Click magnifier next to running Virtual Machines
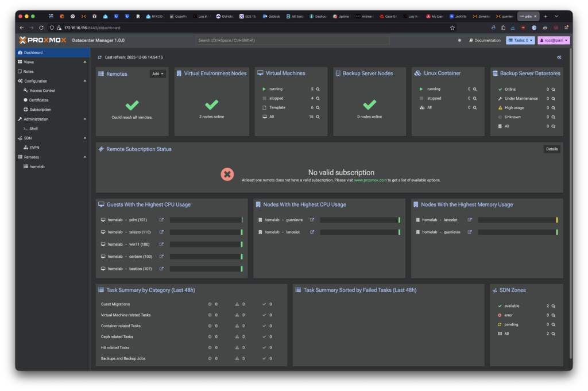Viewport: 588px width, 391px height. [x=318, y=90]
